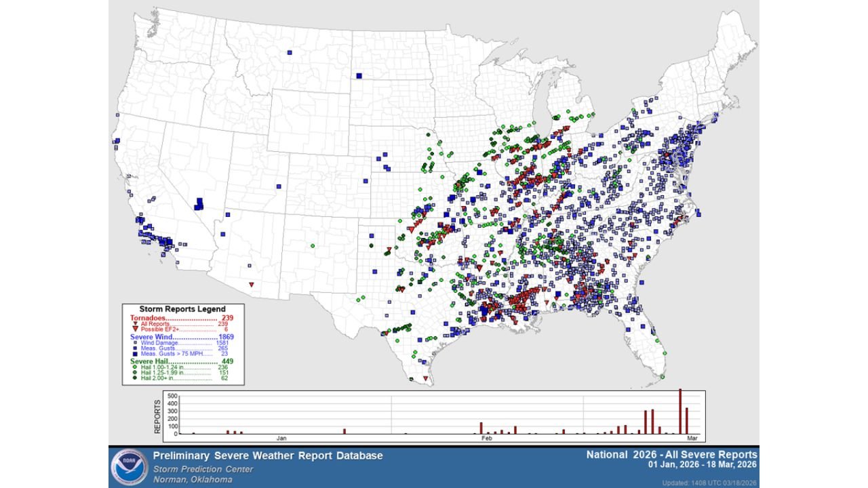Image resolution: width=868 pixels, height=488 pixels.
Task: Open the 'Preliminary Severe Weather Report Database' title
Action: click(268, 455)
